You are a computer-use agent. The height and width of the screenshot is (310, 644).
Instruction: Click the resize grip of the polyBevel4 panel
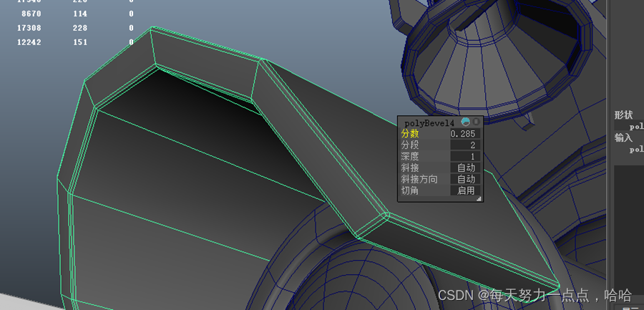pos(479,199)
